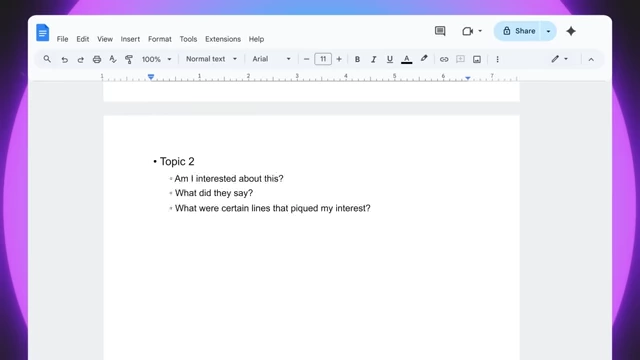Print the document
This screenshot has height=360, width=640.
[x=97, y=60]
